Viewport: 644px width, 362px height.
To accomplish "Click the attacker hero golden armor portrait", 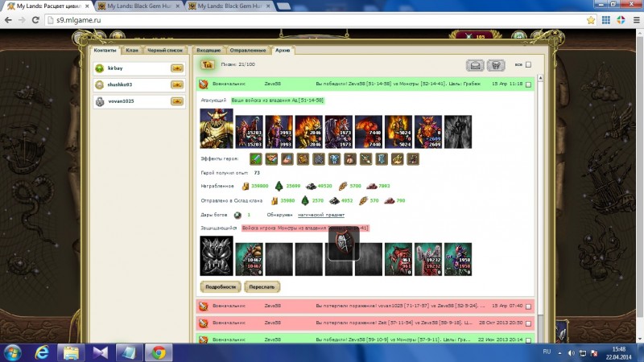I will 217,129.
